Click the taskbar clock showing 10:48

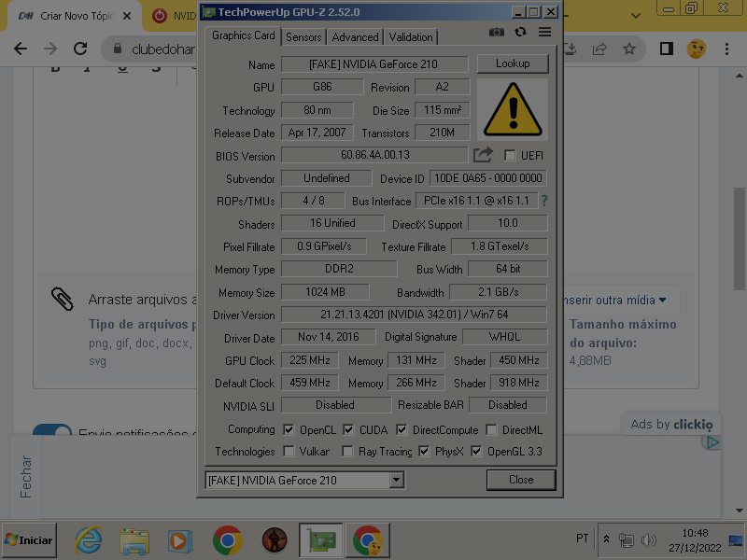pyautogui.click(x=695, y=540)
